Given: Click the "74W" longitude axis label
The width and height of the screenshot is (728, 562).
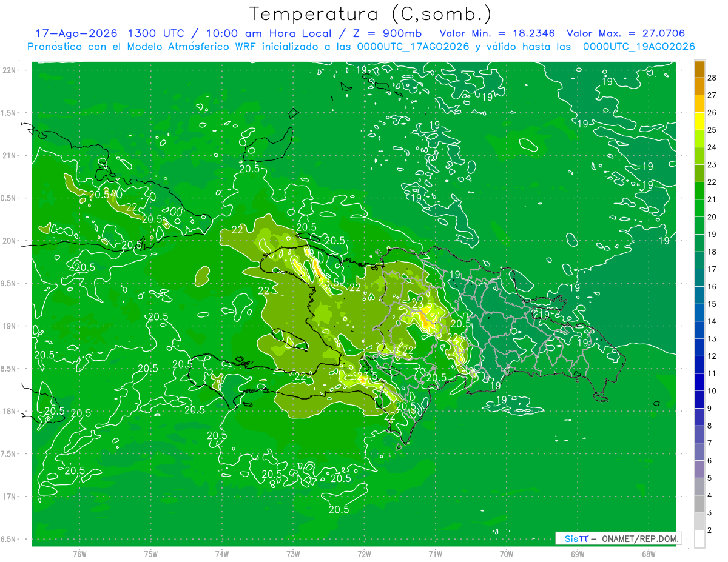Looking at the screenshot, I should pyautogui.click(x=222, y=554).
